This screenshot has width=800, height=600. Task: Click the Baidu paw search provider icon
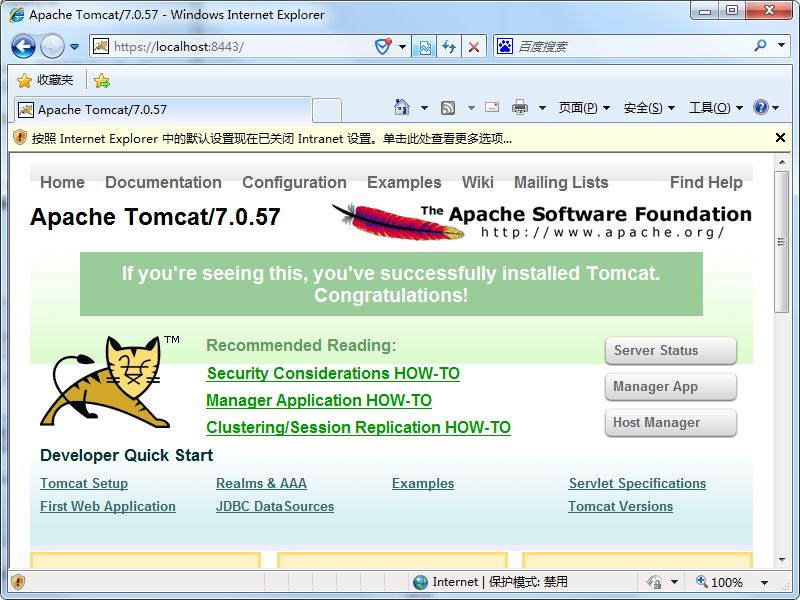pos(505,47)
